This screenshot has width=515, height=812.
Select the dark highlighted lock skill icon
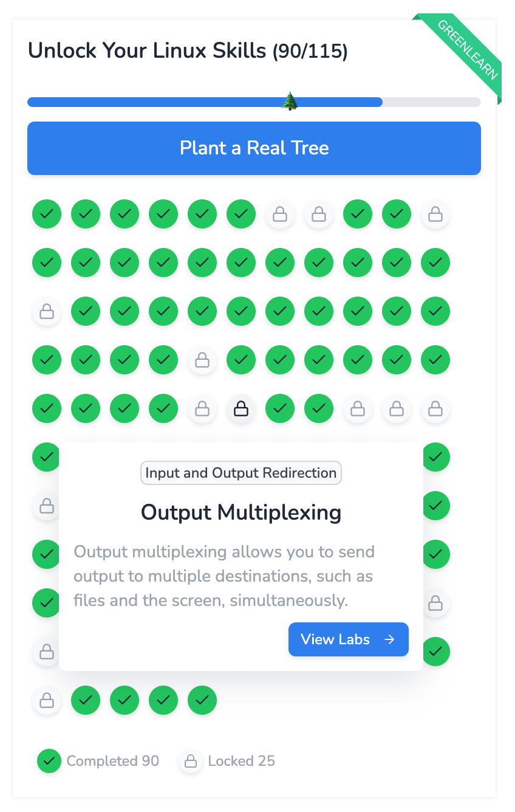click(x=241, y=408)
